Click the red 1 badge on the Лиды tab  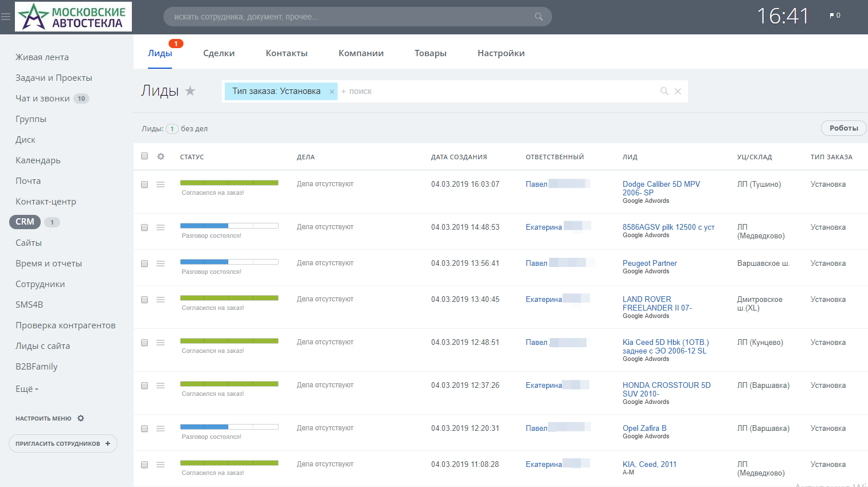pos(176,44)
